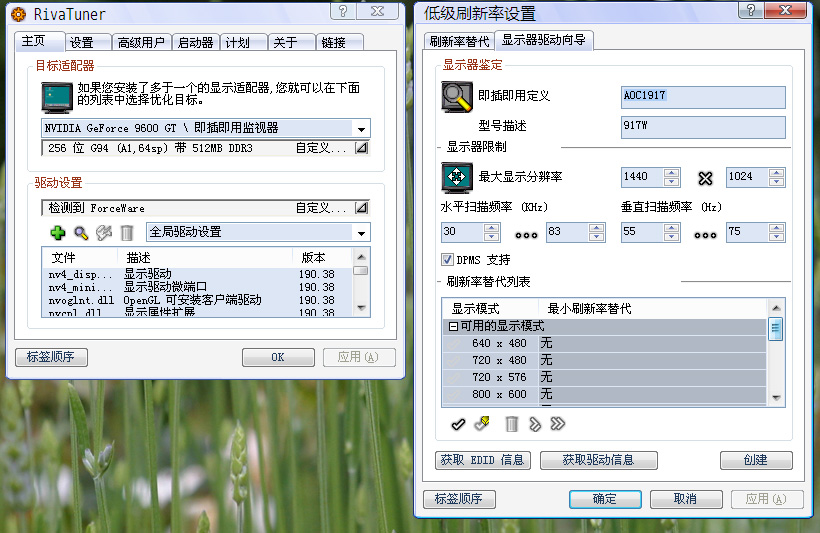Toggle the 800 x 600 mode checkmark

(x=453, y=394)
